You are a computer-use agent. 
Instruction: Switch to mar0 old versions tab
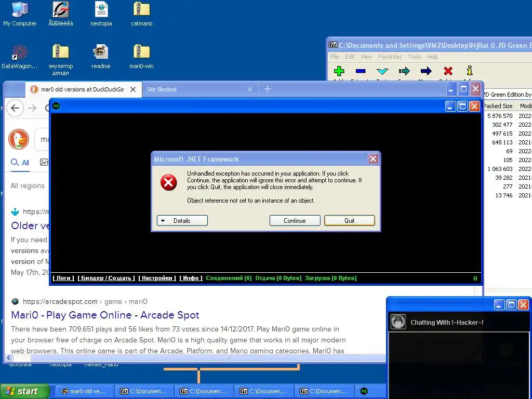(x=84, y=89)
